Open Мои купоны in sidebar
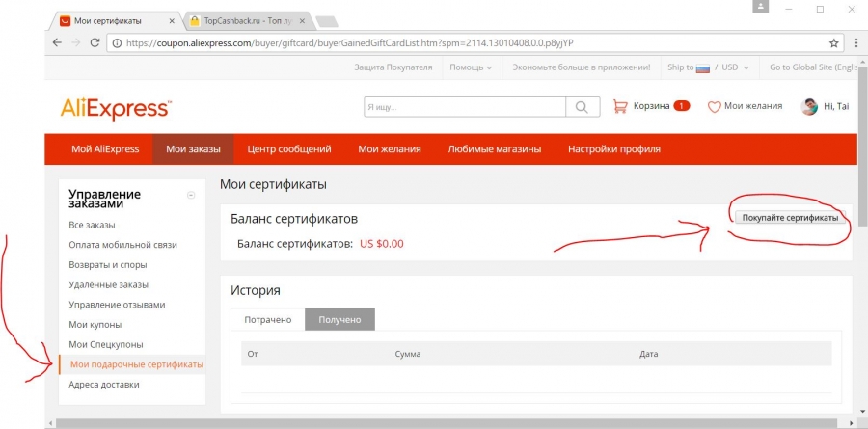The width and height of the screenshot is (868, 429). pyautogui.click(x=95, y=324)
